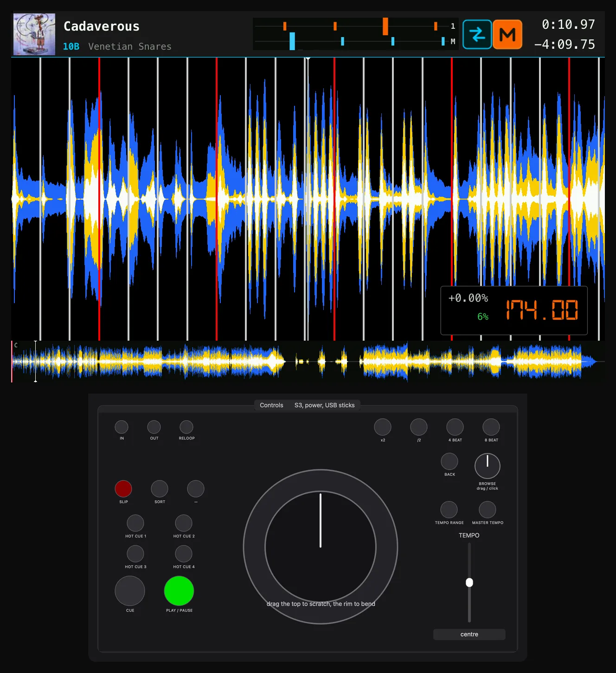Click the Cadaverous track title
This screenshot has height=673, width=616.
(x=102, y=26)
